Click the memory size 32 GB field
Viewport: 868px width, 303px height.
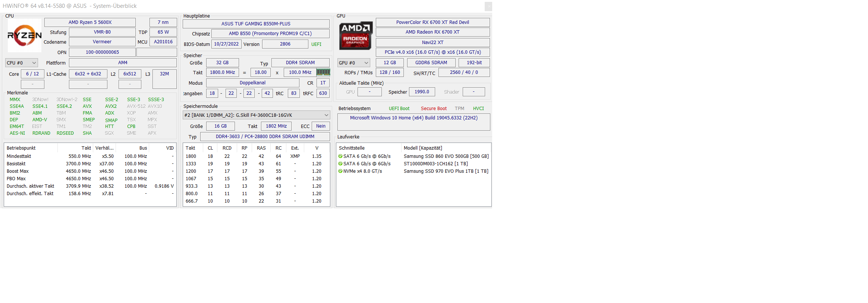click(x=222, y=63)
